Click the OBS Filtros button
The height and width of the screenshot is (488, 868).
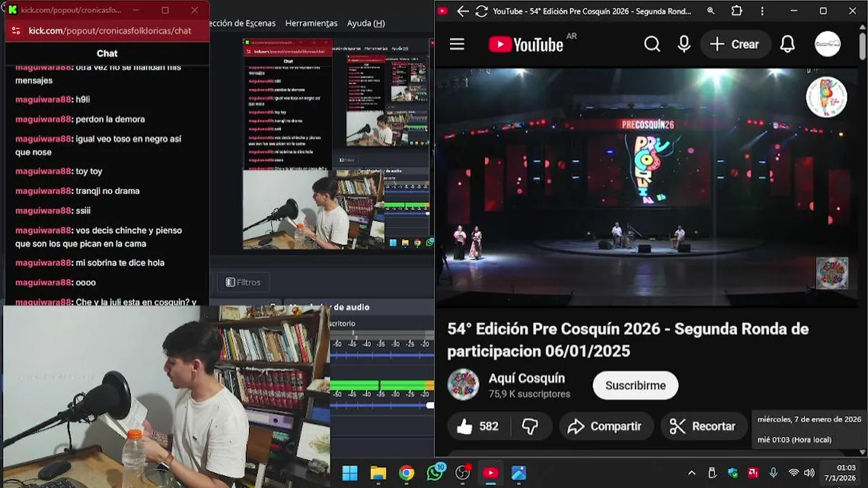click(x=243, y=283)
